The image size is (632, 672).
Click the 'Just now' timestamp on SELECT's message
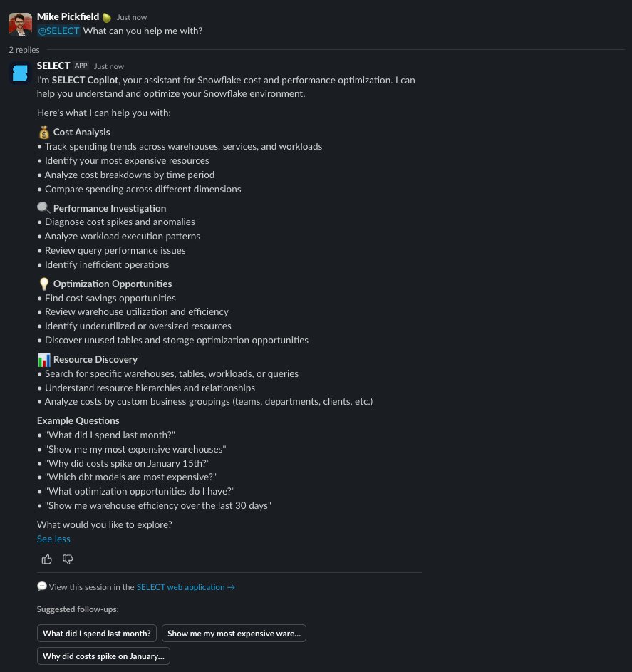pos(108,66)
